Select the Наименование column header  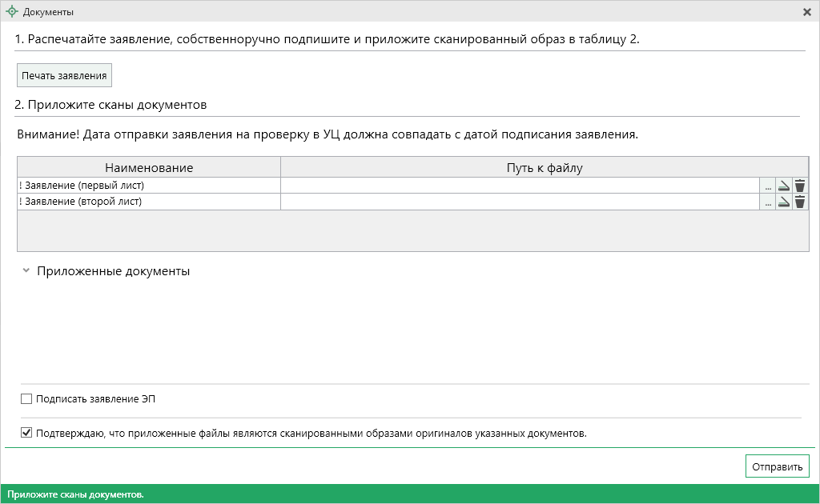click(149, 167)
